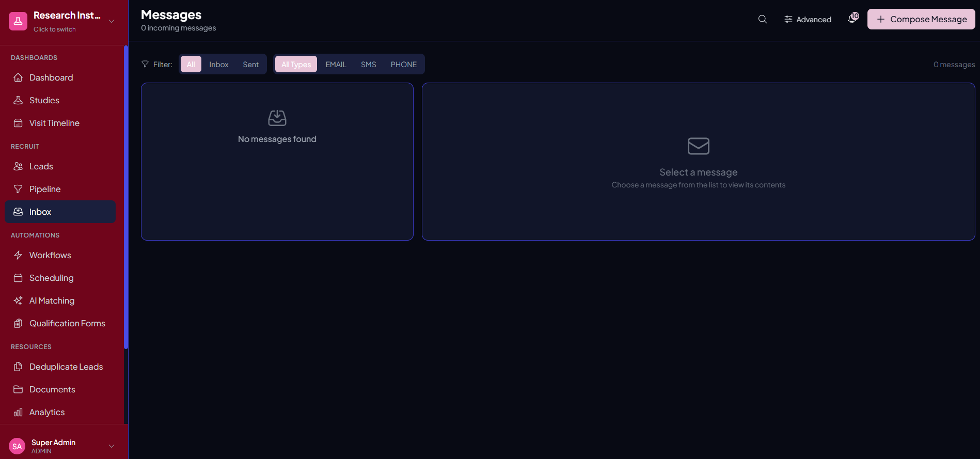The height and width of the screenshot is (459, 980).
Task: Open Deduplicate Leads page
Action: pos(60,367)
